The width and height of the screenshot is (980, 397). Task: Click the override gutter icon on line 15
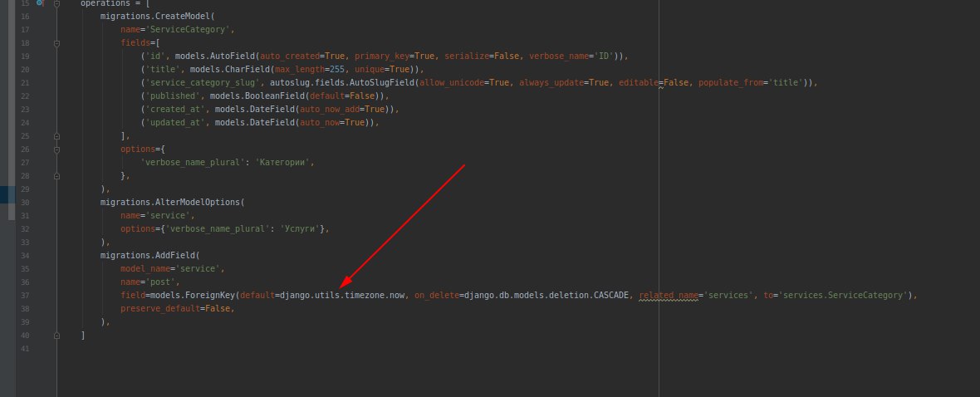click(x=41, y=3)
